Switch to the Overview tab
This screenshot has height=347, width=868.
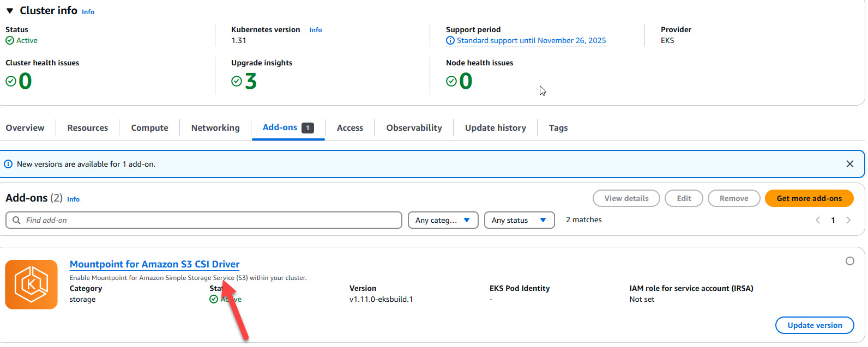pyautogui.click(x=25, y=127)
